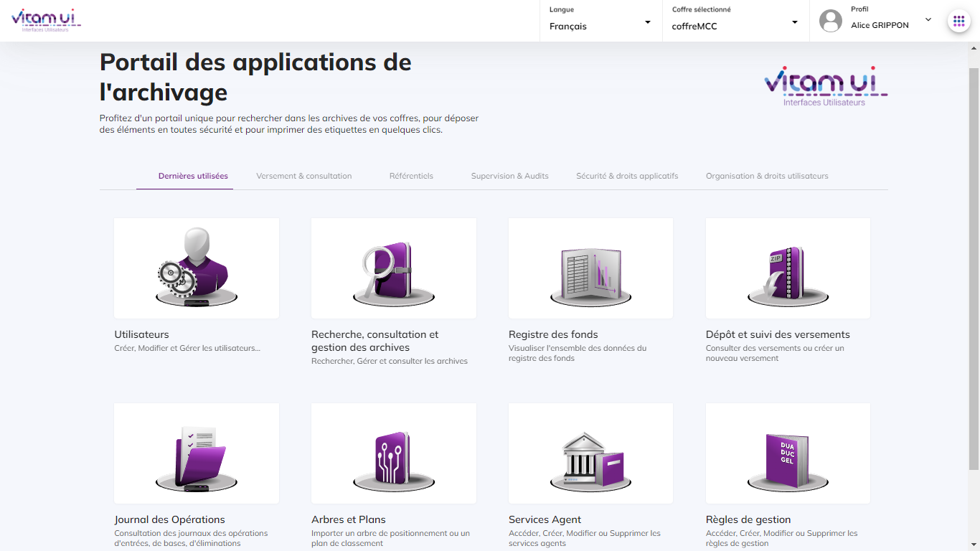This screenshot has width=980, height=551.
Task: Click the vertical page scrollbar
Action: pyautogui.click(x=974, y=269)
